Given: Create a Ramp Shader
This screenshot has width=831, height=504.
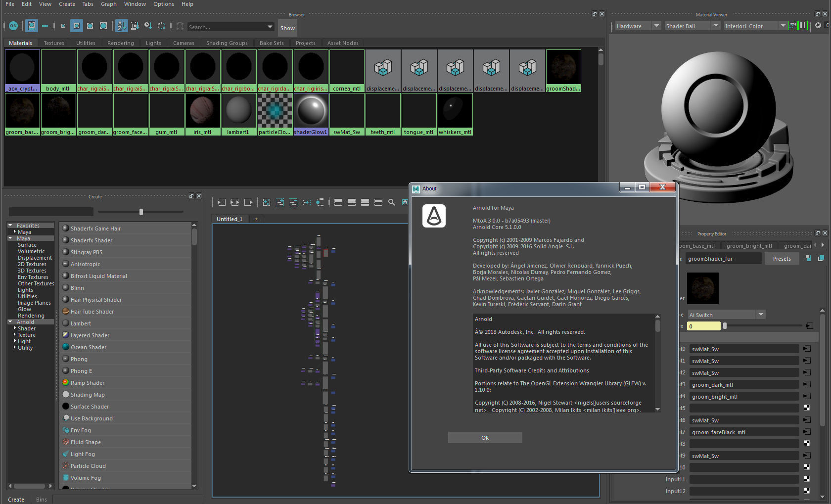Looking at the screenshot, I should [126, 383].
